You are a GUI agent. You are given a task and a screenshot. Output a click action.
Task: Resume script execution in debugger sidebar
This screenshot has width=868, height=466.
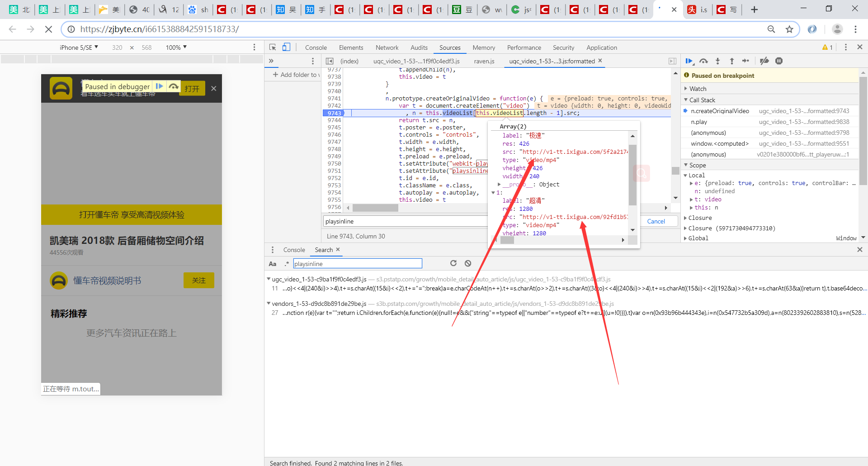click(689, 61)
